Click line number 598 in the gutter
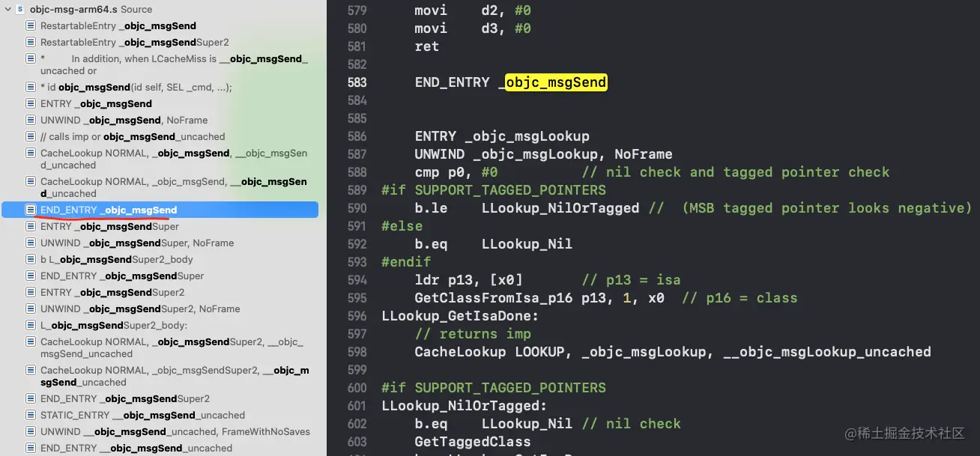This screenshot has height=456, width=980. click(x=357, y=352)
